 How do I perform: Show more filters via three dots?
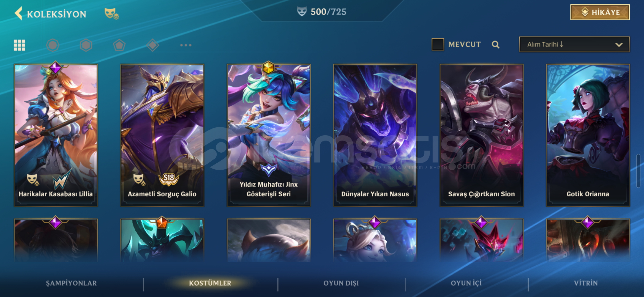point(186,45)
